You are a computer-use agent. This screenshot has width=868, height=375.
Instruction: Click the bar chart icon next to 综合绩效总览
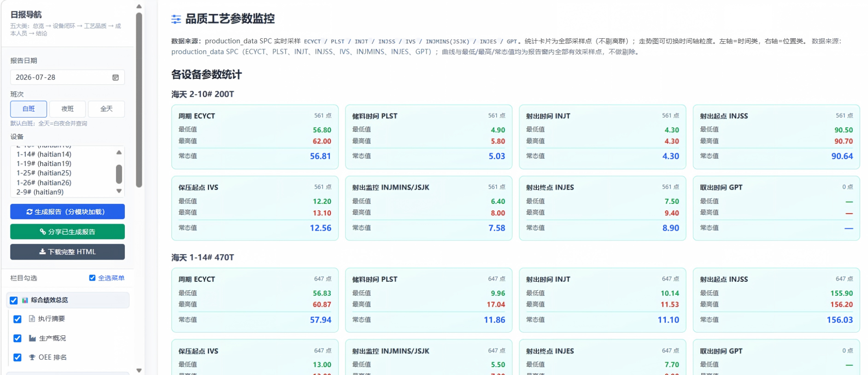pos(25,300)
